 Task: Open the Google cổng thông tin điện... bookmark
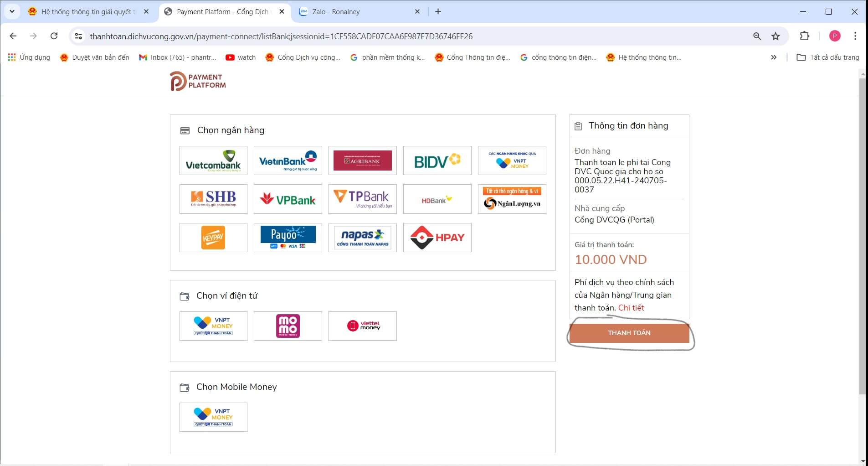click(559, 57)
